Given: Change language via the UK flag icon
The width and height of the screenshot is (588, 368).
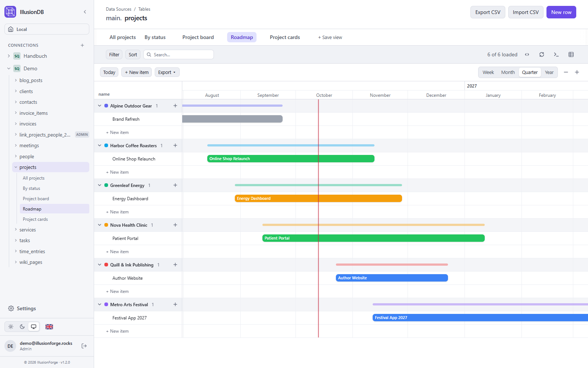Looking at the screenshot, I should [49, 327].
